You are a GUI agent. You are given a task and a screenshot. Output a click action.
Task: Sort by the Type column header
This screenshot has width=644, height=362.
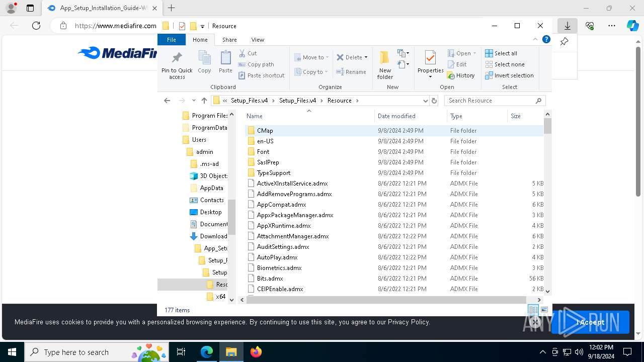[477, 116]
